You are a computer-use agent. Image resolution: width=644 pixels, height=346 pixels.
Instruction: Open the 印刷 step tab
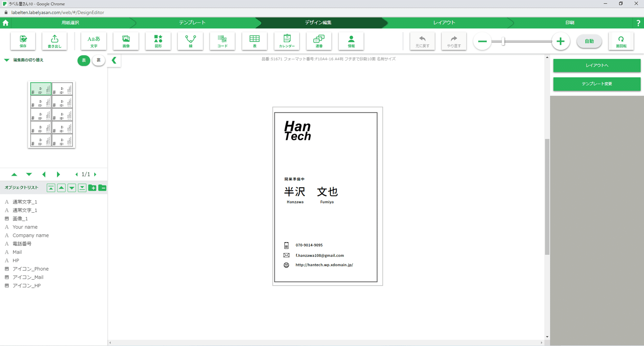coord(570,23)
